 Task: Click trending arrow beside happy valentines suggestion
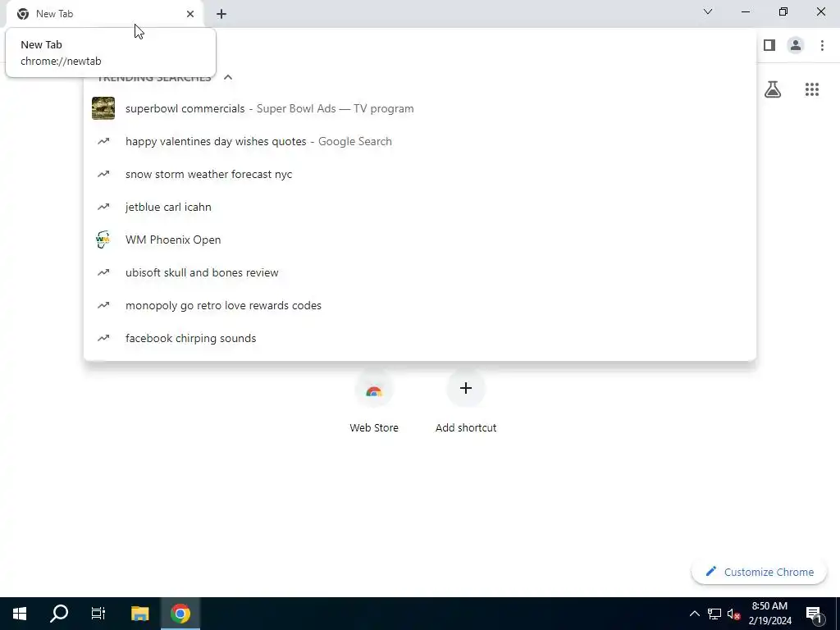(x=103, y=141)
